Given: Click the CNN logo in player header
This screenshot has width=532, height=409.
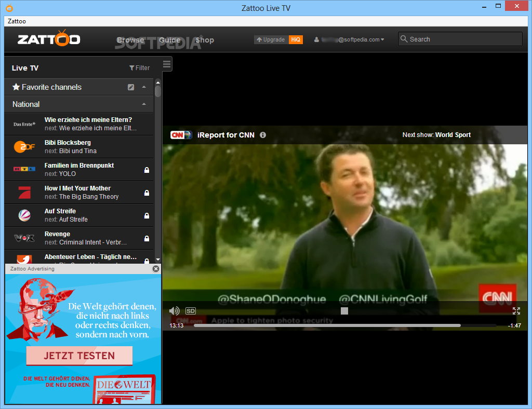Looking at the screenshot, I should (181, 135).
